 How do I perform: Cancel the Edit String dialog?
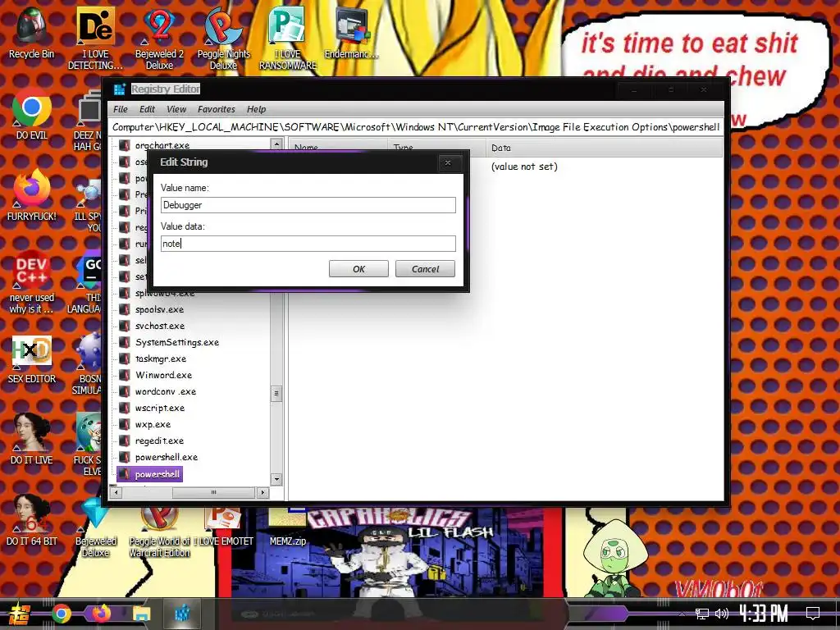point(426,269)
